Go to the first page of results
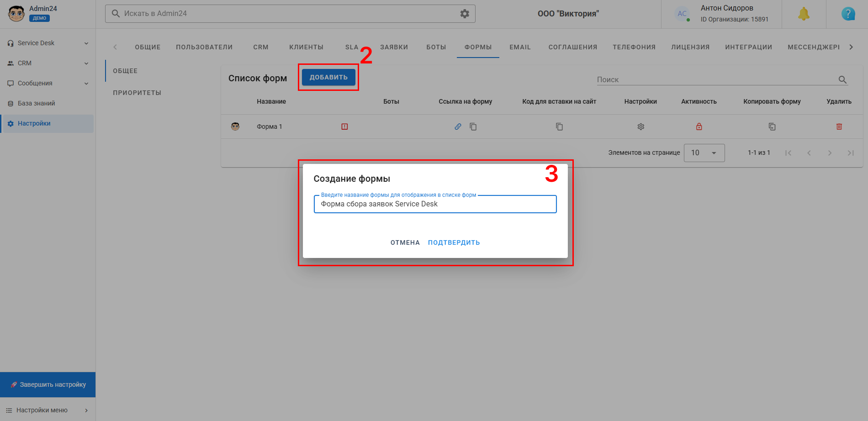 pyautogui.click(x=788, y=153)
